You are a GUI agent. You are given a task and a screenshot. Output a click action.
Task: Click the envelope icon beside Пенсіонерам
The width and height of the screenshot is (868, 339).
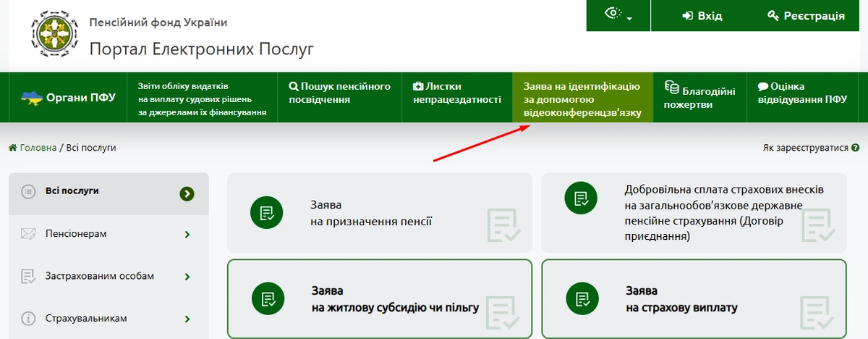coord(28,234)
